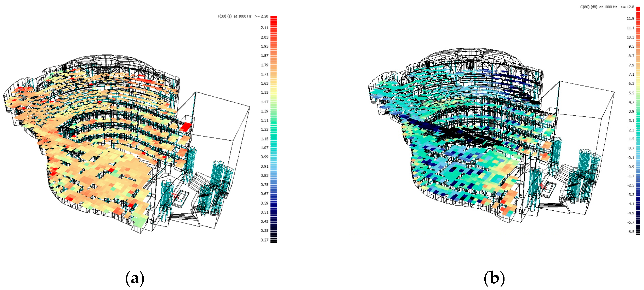Select the 1.31 label on T(30) scale
This screenshot has width=644, height=290.
(x=264, y=120)
